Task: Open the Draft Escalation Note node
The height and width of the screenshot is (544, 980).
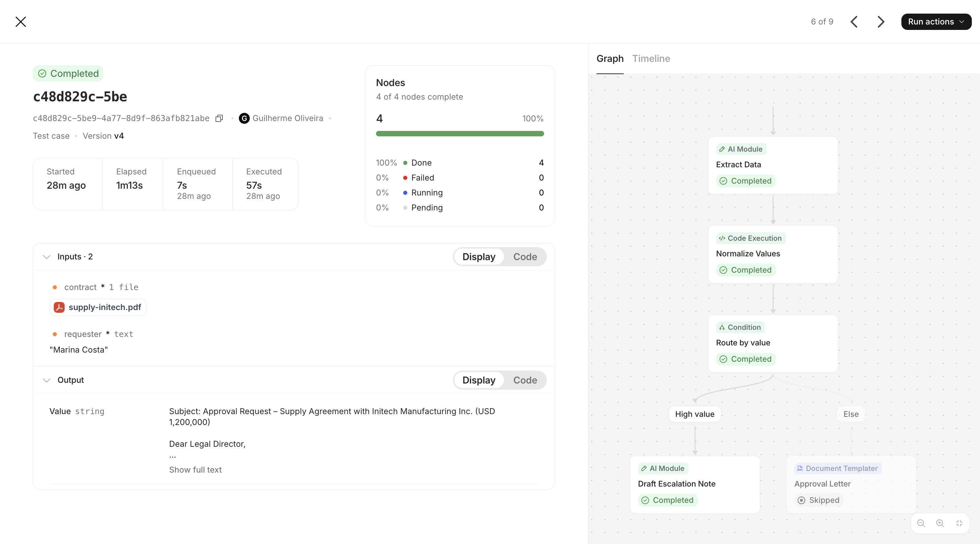Action: (695, 484)
